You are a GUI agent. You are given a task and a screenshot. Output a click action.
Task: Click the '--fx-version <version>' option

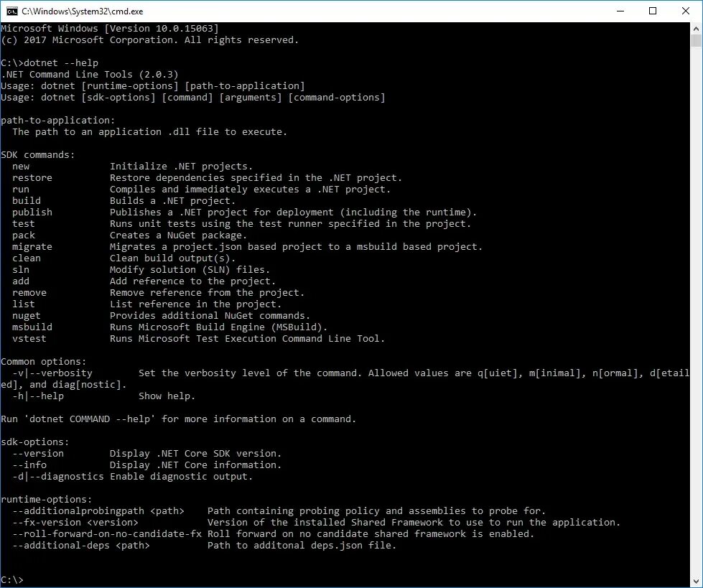(x=75, y=523)
